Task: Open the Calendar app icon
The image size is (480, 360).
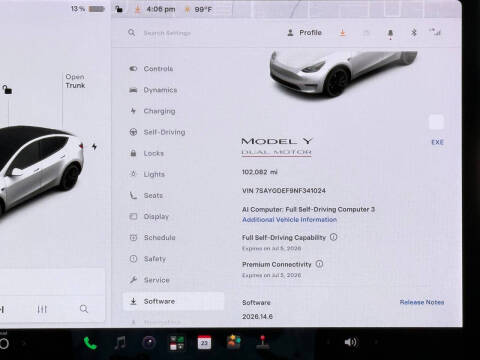Action: pos(204,342)
